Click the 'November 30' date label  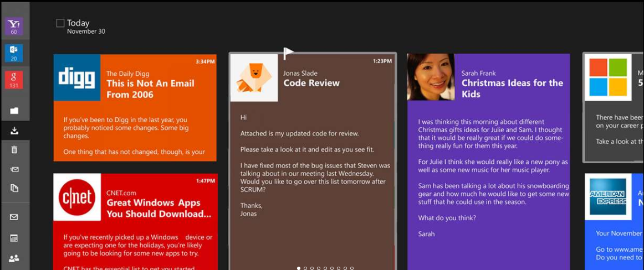[86, 32]
